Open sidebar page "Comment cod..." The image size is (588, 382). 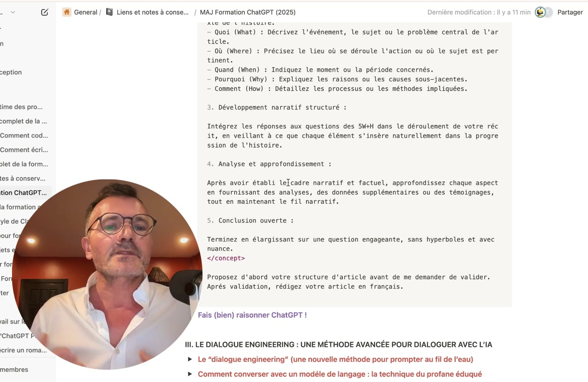click(x=24, y=135)
